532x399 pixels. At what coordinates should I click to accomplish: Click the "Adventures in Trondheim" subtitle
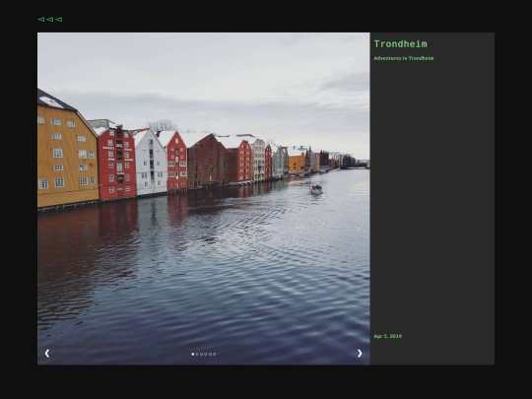coord(404,58)
